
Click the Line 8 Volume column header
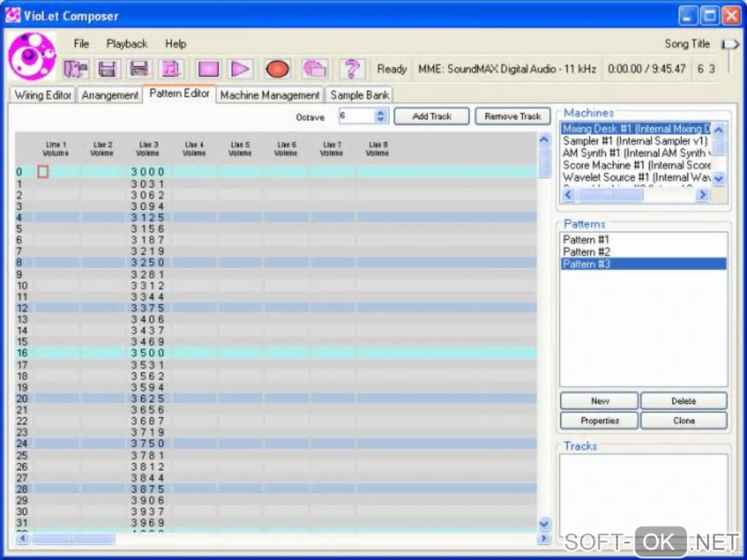click(x=377, y=149)
